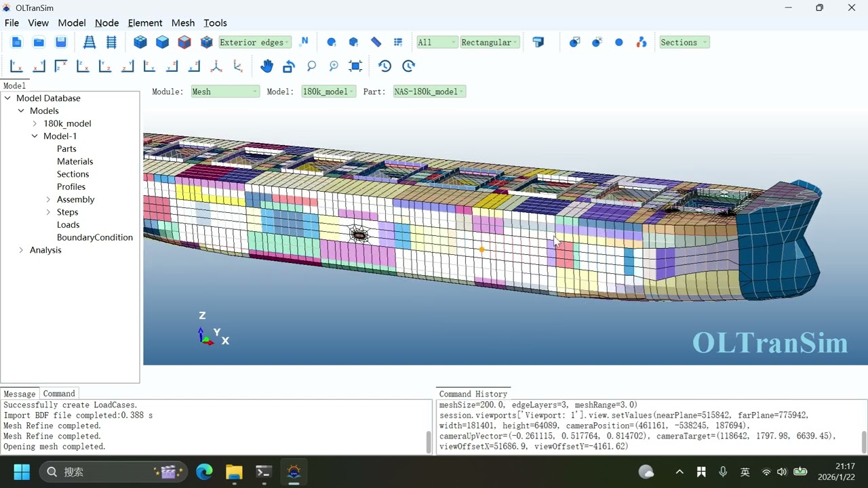Viewport: 868px width, 488px height.
Task: Click the ladder-shaped parallel grid icon
Action: click(112, 42)
